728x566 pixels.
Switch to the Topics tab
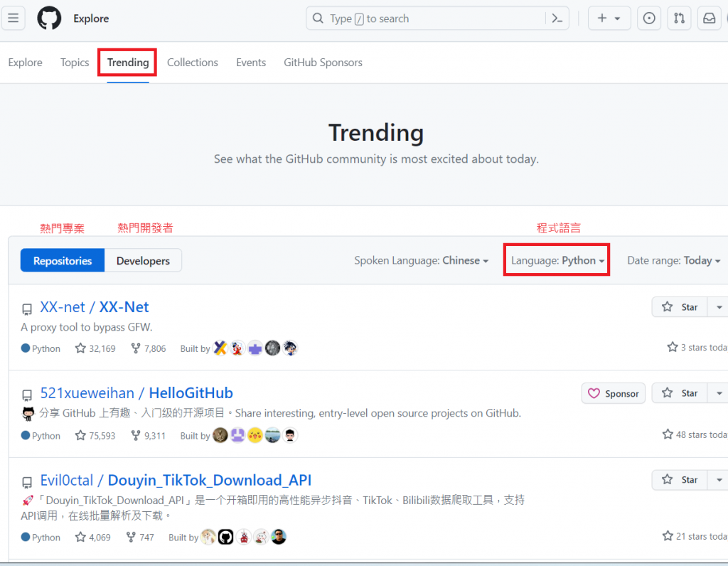(x=75, y=63)
